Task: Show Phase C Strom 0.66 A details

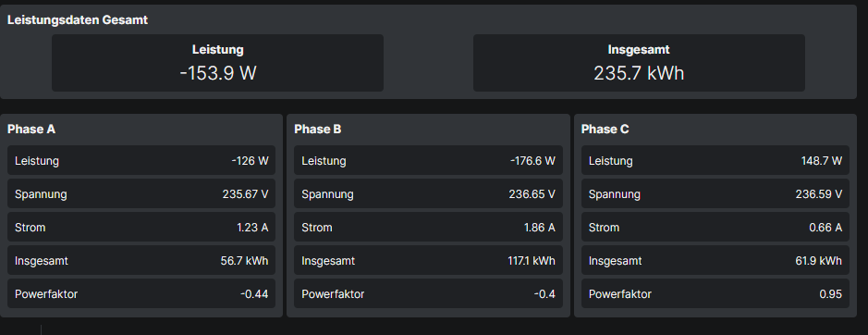Action: pos(715,228)
